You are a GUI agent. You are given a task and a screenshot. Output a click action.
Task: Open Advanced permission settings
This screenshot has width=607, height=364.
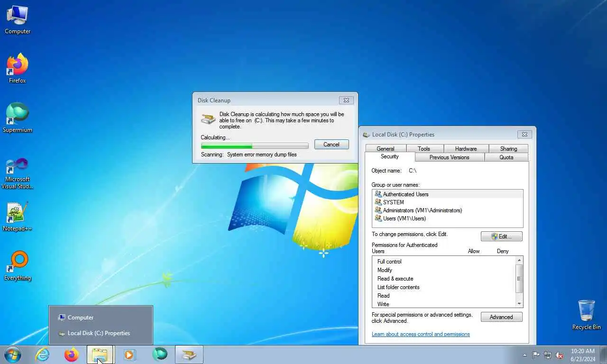coord(502,317)
